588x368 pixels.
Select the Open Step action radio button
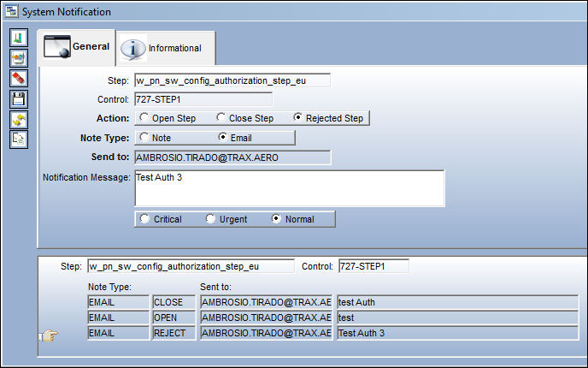pyautogui.click(x=168, y=118)
